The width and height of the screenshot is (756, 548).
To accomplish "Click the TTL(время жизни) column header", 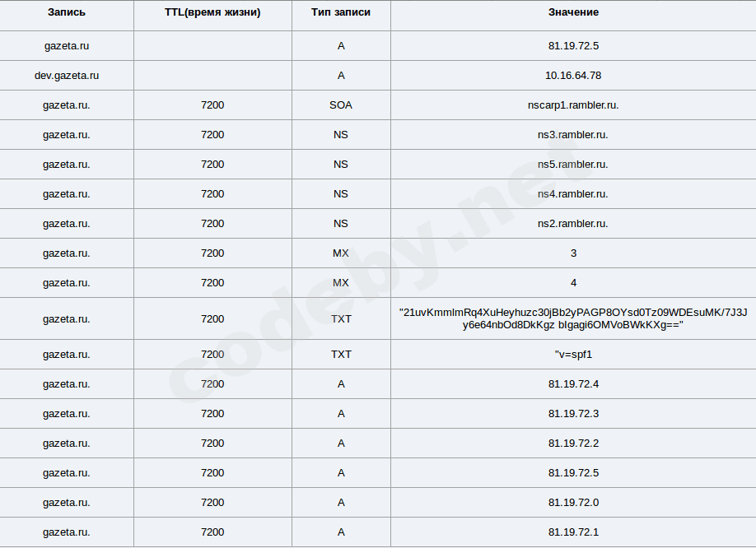I will point(212,12).
